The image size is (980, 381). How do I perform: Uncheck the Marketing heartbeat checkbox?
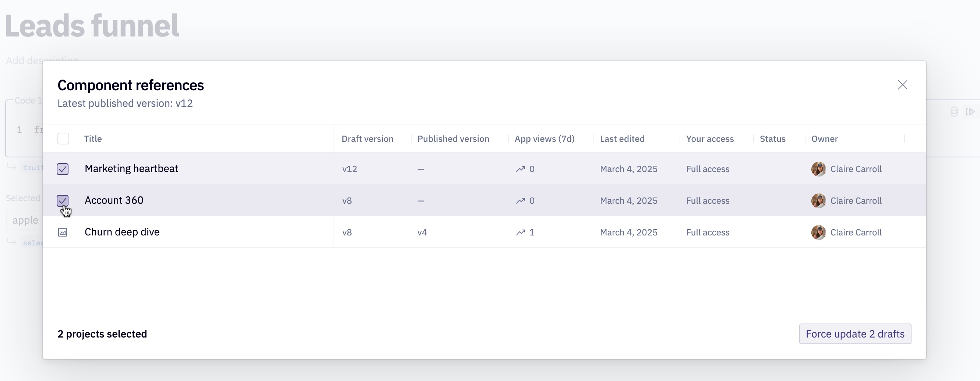pyautogui.click(x=63, y=169)
